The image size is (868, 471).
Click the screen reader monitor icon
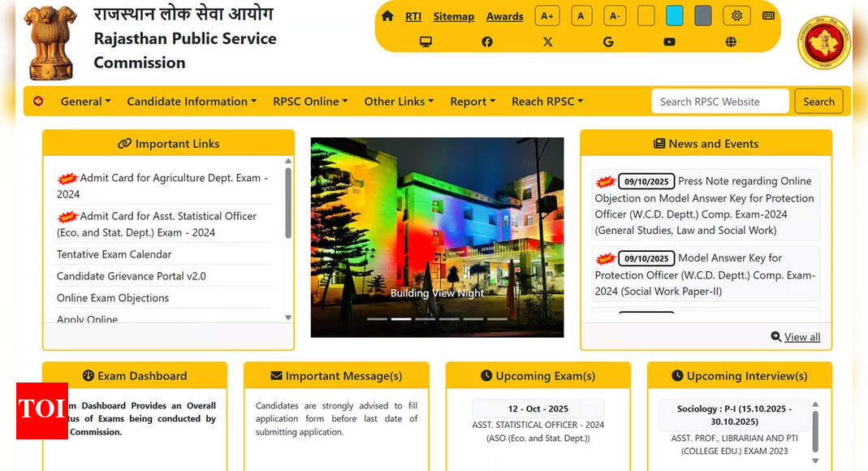tap(425, 41)
